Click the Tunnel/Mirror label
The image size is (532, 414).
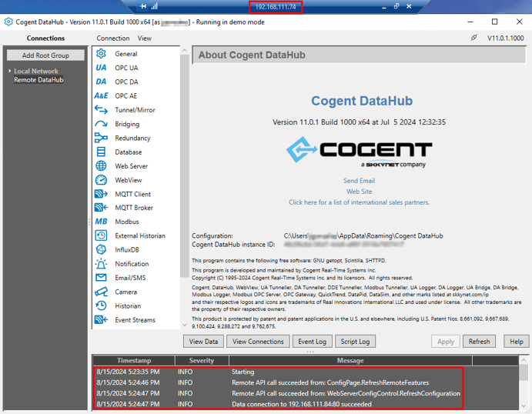(135, 110)
